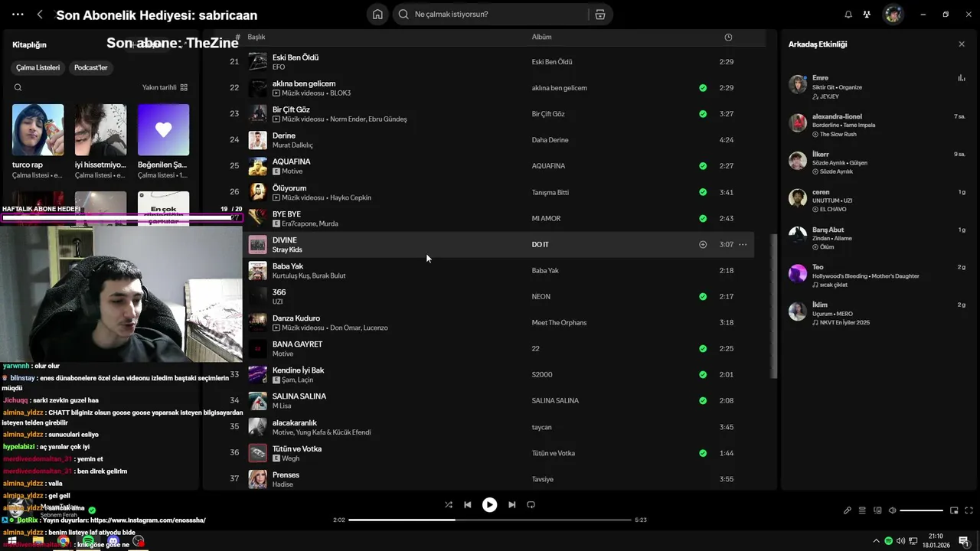The width and height of the screenshot is (980, 551).
Task: Close the 'Arkadaş Etkinliği' panel
Action: click(962, 44)
